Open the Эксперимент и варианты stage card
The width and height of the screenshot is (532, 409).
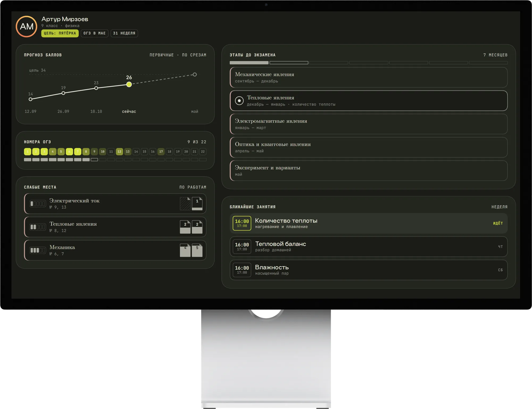click(x=369, y=171)
